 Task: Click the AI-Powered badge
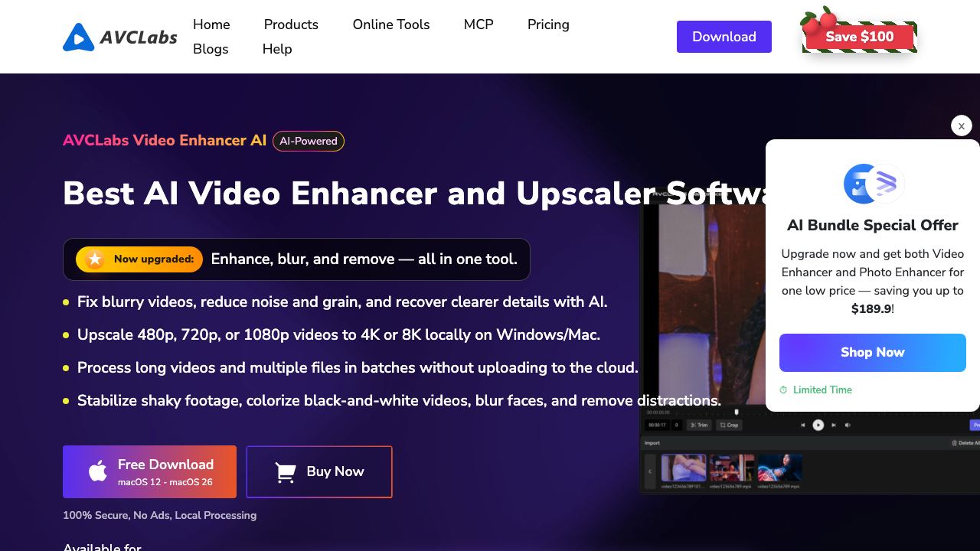(309, 141)
